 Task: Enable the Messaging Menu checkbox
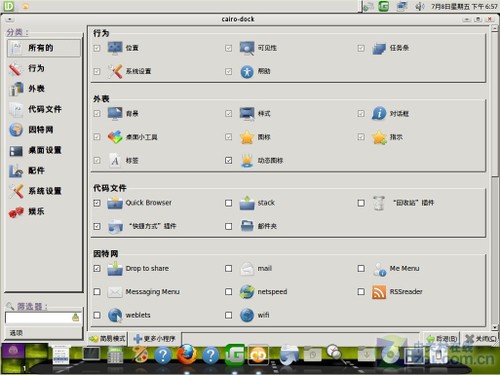point(97,292)
